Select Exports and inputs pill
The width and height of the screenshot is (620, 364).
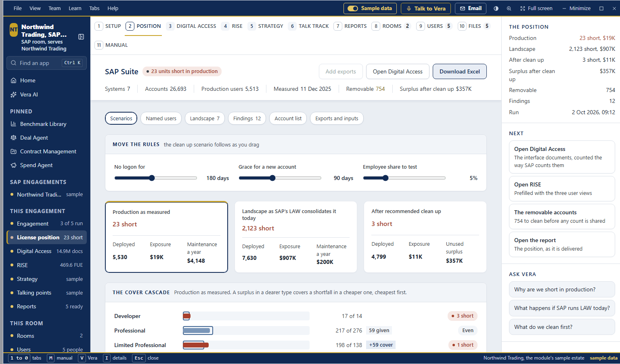click(337, 118)
